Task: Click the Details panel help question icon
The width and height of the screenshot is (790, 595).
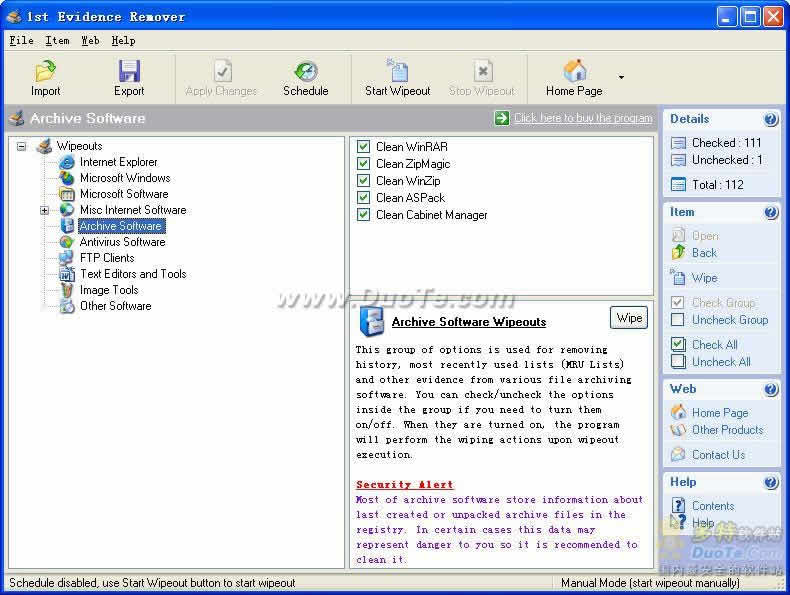Action: click(770, 119)
